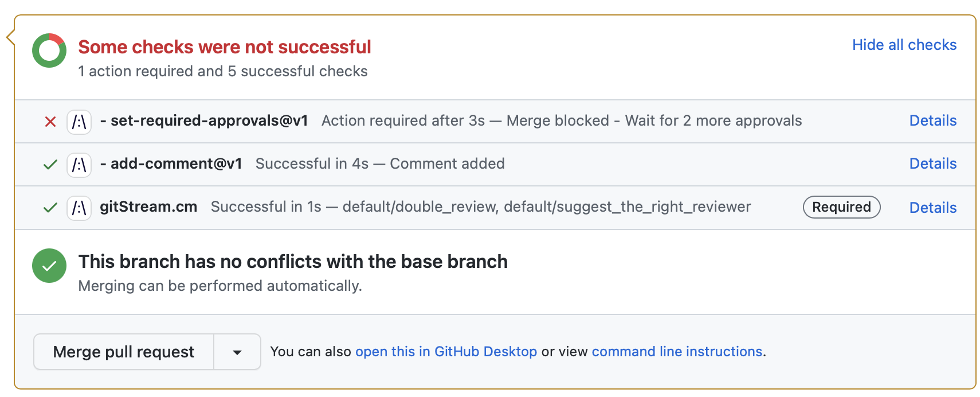Open Details for add-comment@v1 check
Image resolution: width=980 pixels, height=397 pixels.
pyautogui.click(x=932, y=164)
